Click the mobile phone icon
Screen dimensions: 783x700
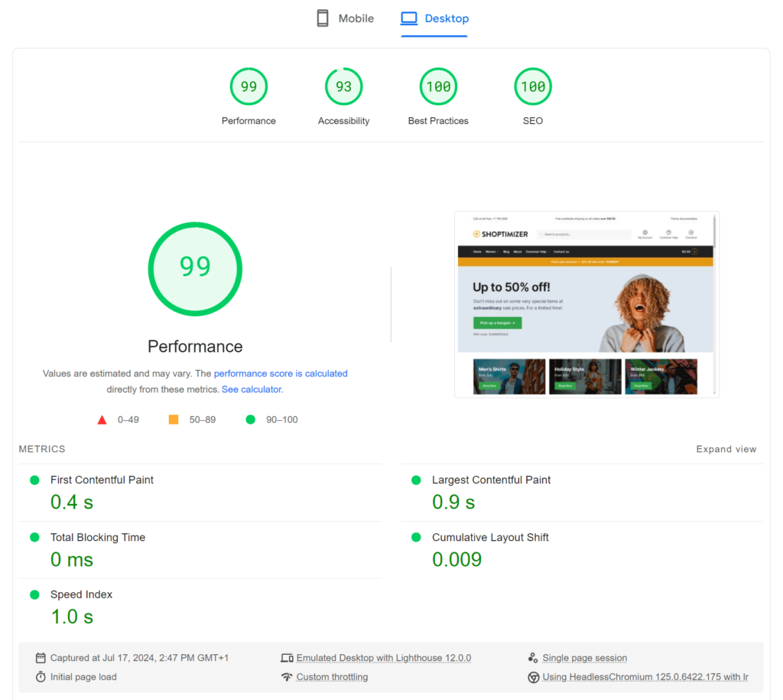point(322,18)
